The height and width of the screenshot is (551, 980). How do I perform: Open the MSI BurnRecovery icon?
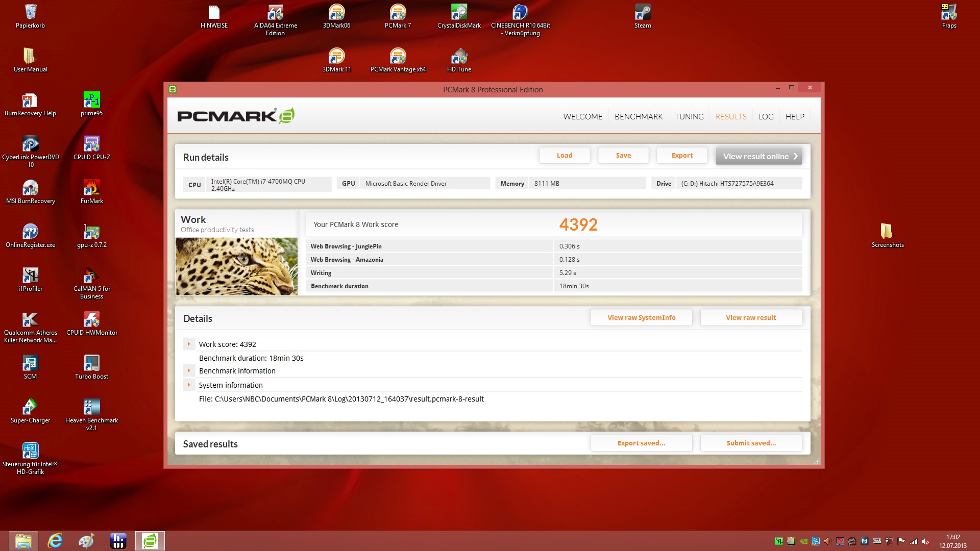(x=30, y=191)
